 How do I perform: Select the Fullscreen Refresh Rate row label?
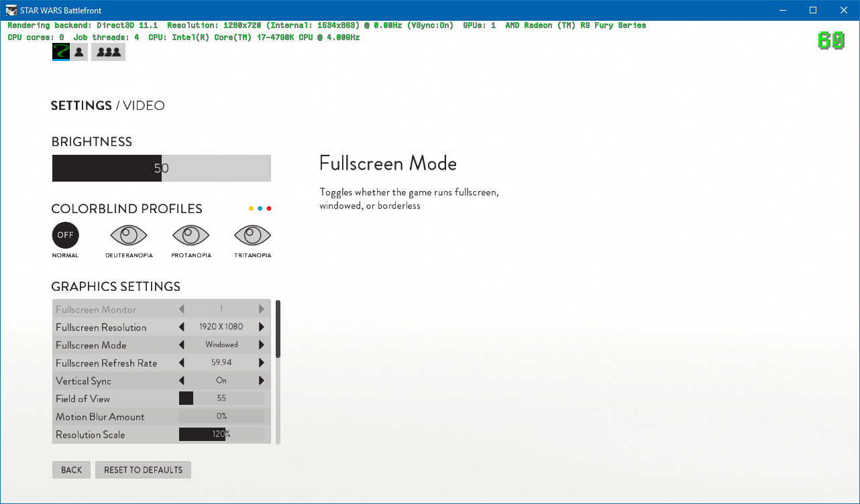[106, 363]
